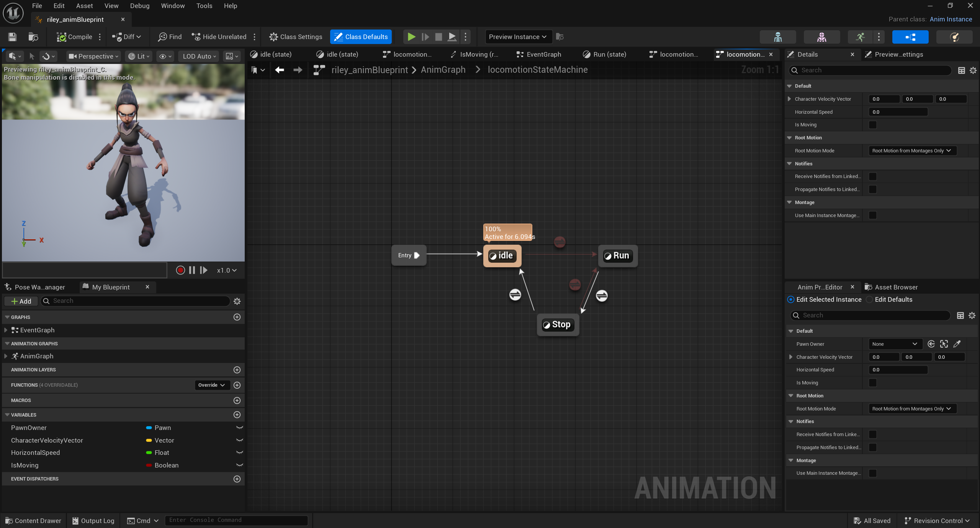This screenshot has width=980, height=528.
Task: Open the Skeleton editor mode icon
Action: tap(777, 37)
